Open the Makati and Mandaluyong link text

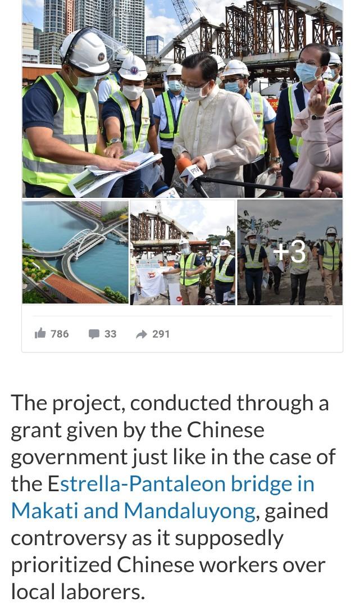[133, 510]
